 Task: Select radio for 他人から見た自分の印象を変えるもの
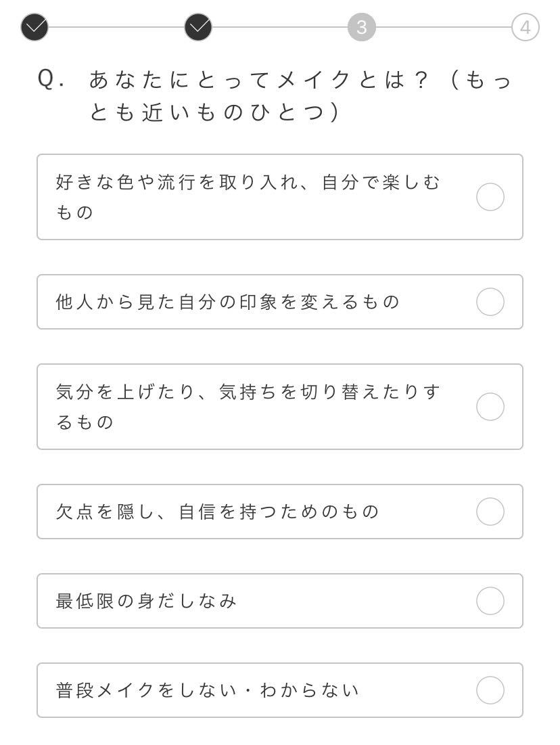(x=490, y=302)
